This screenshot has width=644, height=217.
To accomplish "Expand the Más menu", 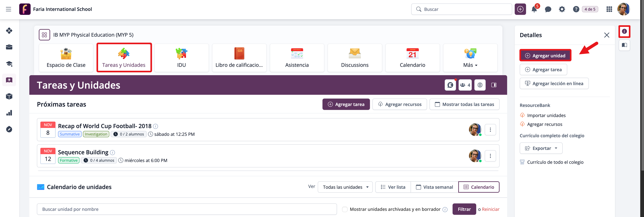I will tap(470, 58).
